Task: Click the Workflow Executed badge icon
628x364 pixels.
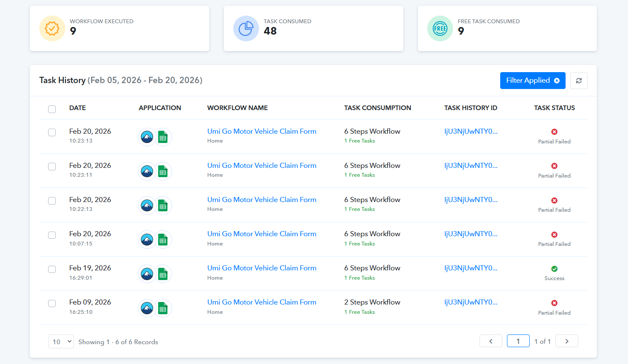Action: pyautogui.click(x=52, y=29)
